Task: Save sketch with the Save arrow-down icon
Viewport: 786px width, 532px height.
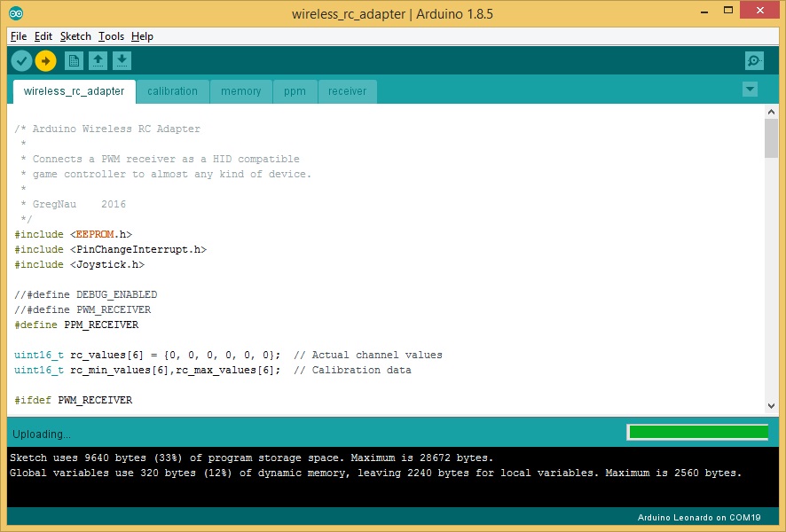Action: click(x=122, y=61)
